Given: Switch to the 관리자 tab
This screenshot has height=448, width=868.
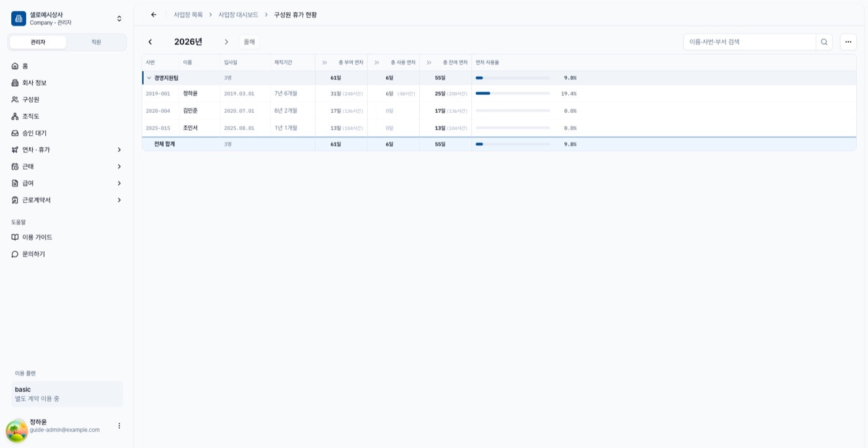Looking at the screenshot, I should pyautogui.click(x=38, y=42).
